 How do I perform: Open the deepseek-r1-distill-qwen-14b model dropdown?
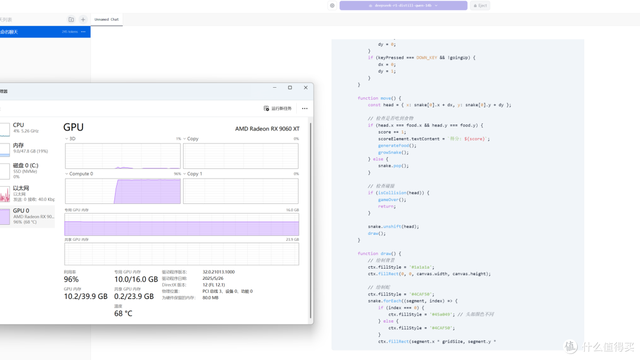coord(403,6)
